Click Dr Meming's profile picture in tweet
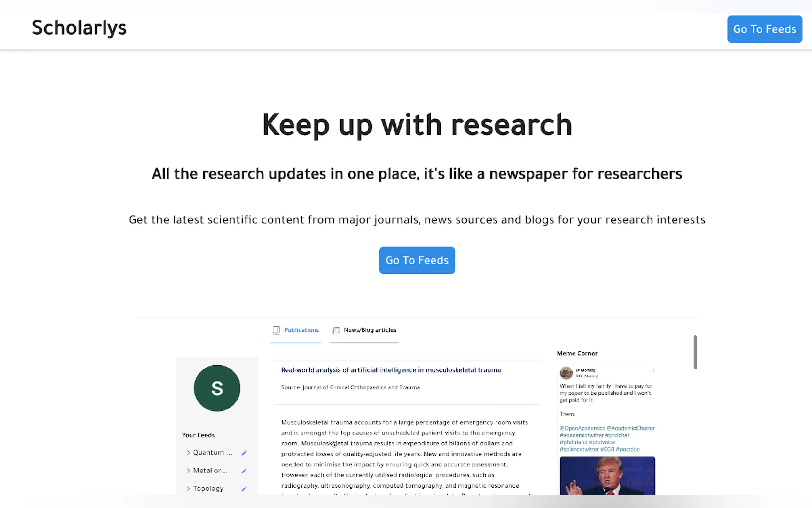 tap(566, 373)
